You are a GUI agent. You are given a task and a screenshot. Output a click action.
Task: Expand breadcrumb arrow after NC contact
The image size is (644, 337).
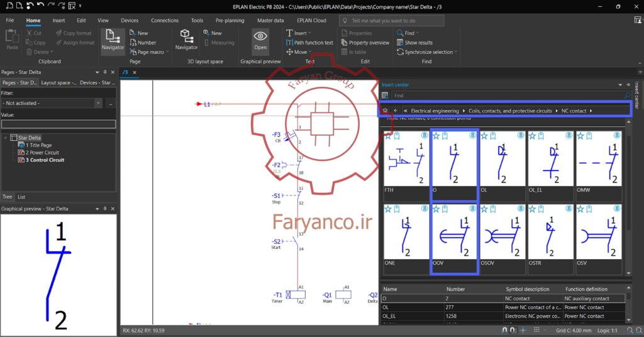coord(591,111)
